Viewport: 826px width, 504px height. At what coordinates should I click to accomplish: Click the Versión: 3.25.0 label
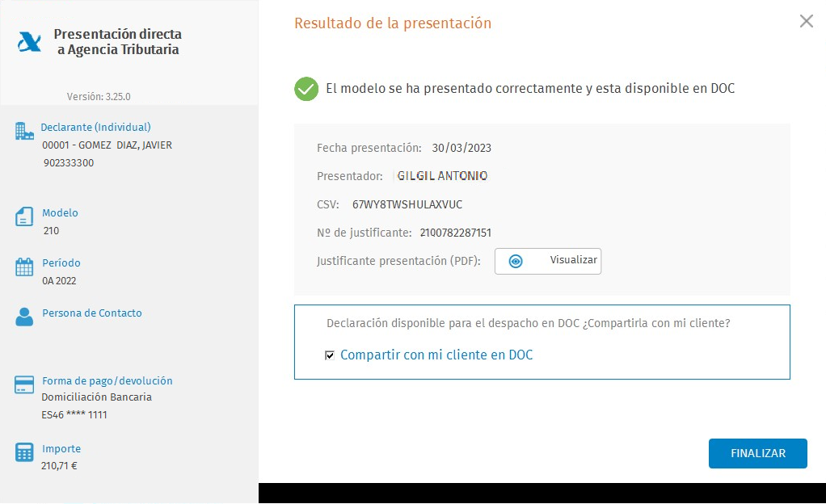[99, 97]
